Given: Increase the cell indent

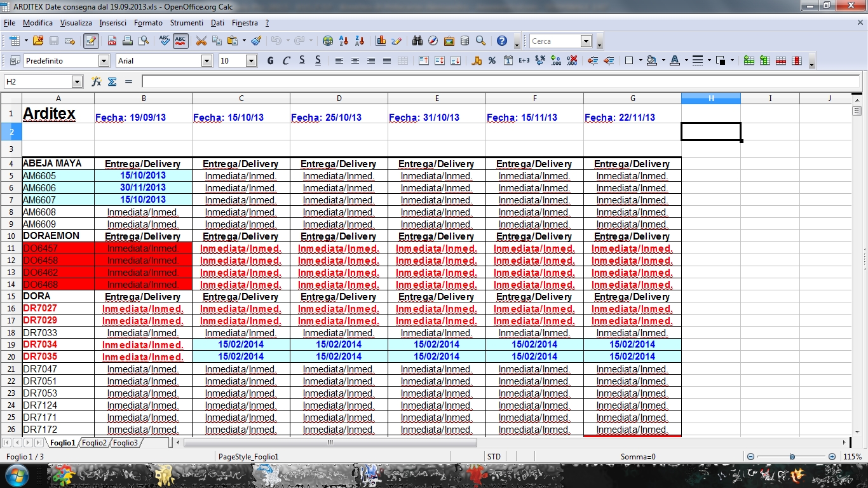Looking at the screenshot, I should pyautogui.click(x=609, y=61).
